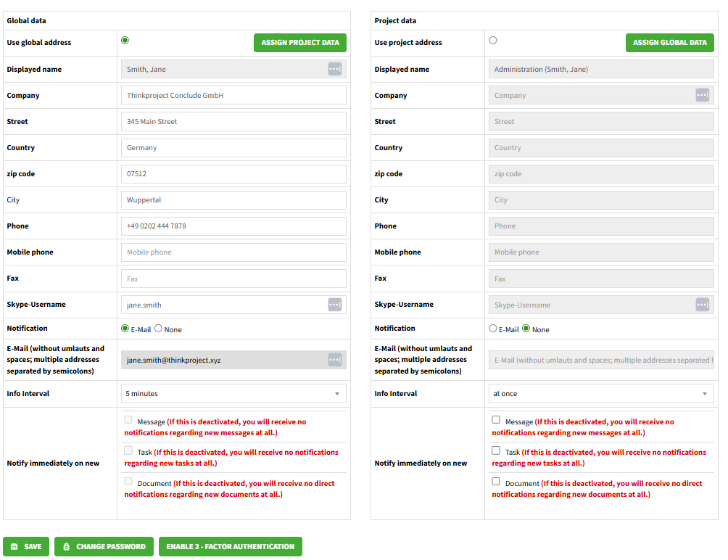Click the ellipsis icon in project Skype-Username field
Image resolution: width=728 pixels, height=560 pixels.
point(702,305)
